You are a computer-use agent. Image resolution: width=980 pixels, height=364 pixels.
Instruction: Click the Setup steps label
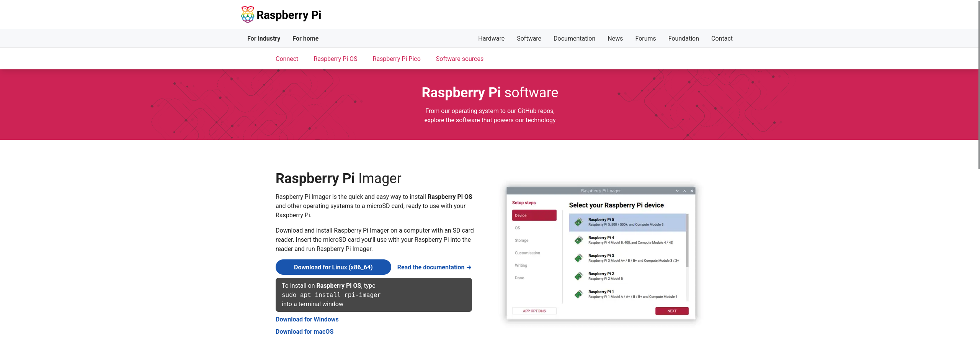point(524,203)
